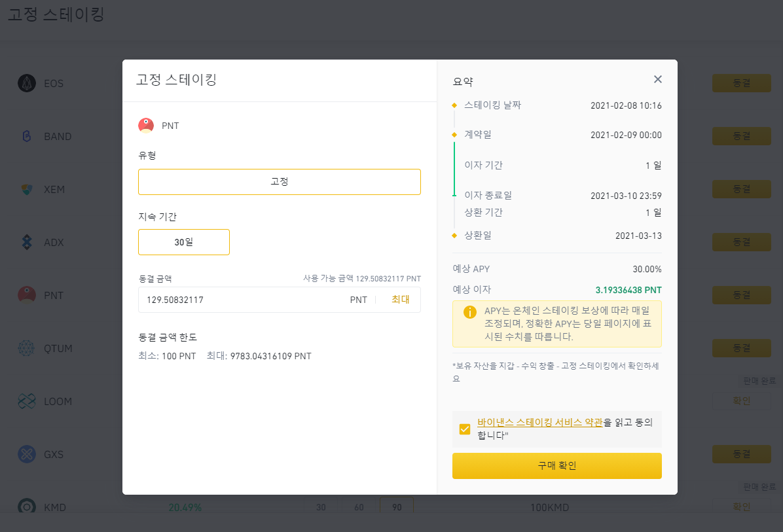Click 최대 to stake maximum amount
Screen dimensions: 783x532
[x=400, y=300]
